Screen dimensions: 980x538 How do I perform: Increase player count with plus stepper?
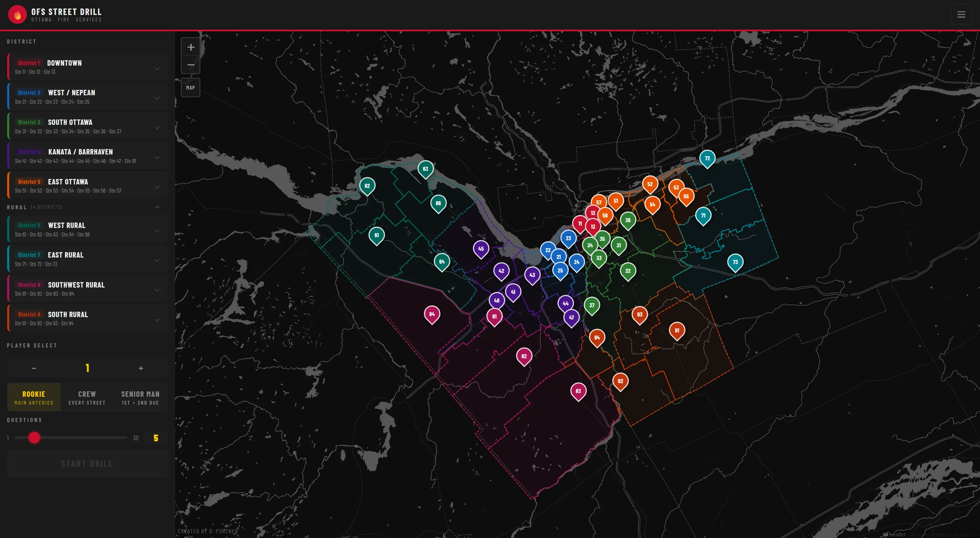click(141, 368)
